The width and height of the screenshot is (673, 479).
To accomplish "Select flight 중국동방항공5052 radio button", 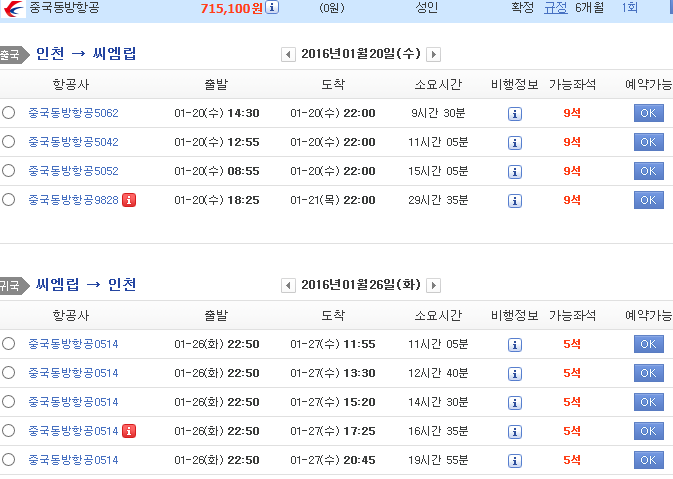I will (x=8, y=171).
